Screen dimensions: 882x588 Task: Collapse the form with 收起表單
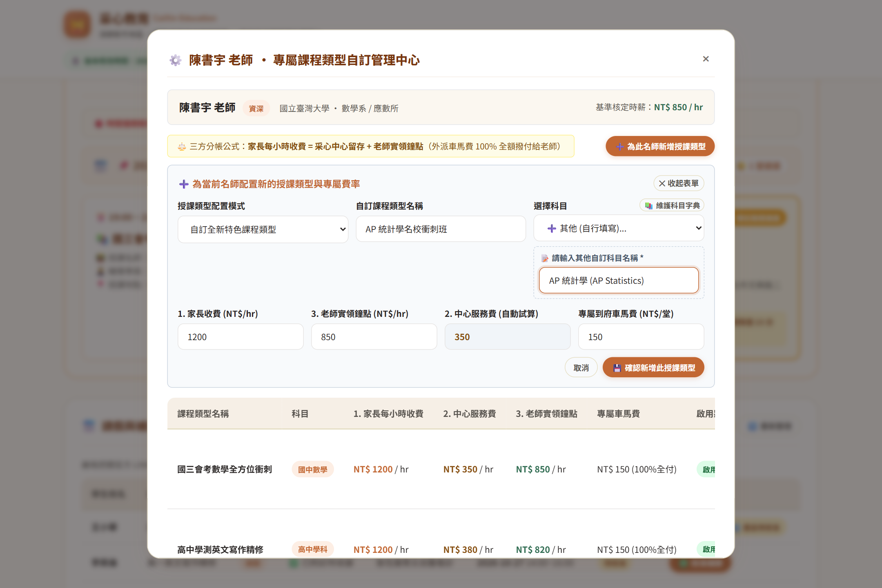[x=679, y=183]
